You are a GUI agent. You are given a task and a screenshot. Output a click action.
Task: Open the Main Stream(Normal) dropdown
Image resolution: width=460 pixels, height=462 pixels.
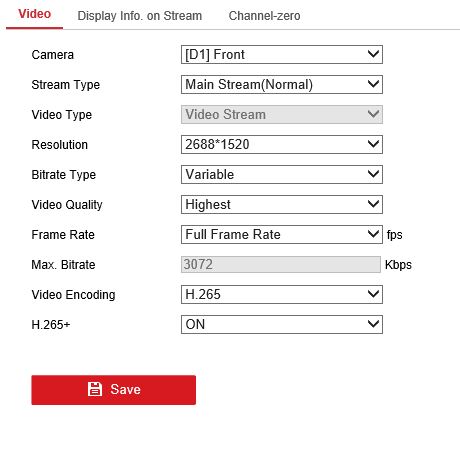pyautogui.click(x=282, y=84)
